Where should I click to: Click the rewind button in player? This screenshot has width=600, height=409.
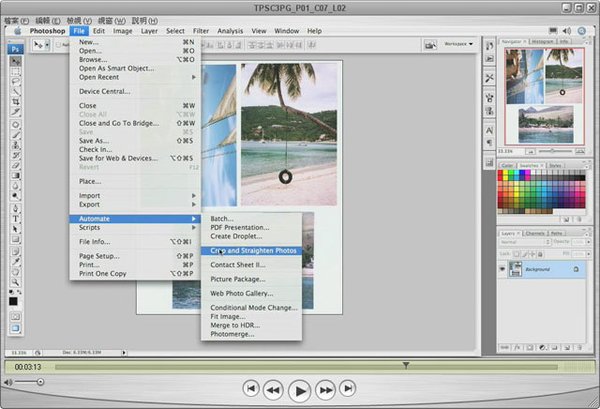pos(273,391)
